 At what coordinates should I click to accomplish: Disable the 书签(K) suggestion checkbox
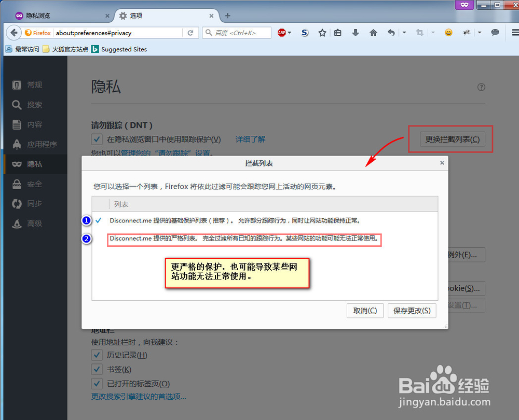tap(97, 369)
